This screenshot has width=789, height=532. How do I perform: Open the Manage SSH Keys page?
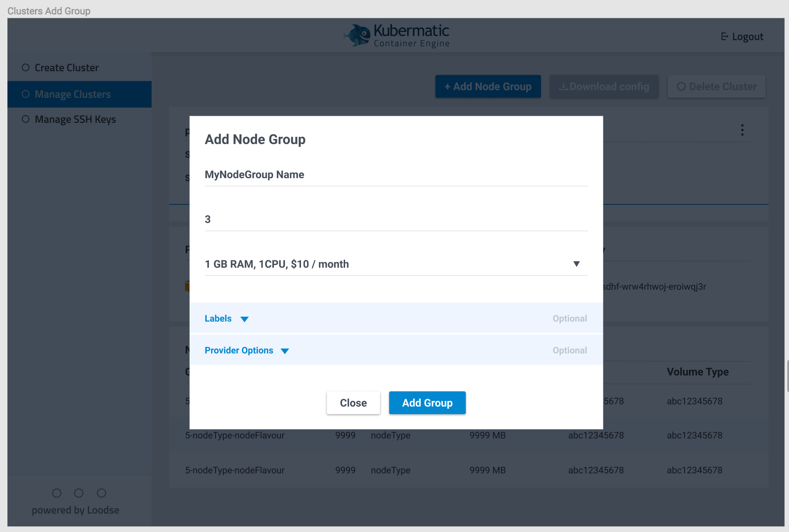tap(75, 119)
